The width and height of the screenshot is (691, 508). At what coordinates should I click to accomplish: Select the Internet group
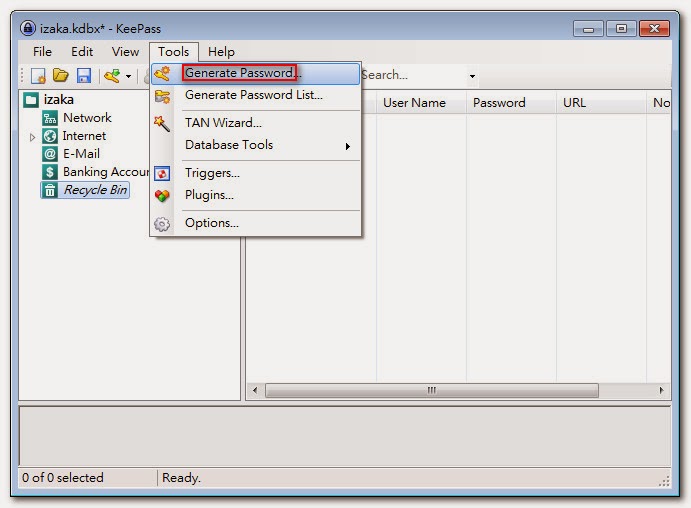pos(84,136)
